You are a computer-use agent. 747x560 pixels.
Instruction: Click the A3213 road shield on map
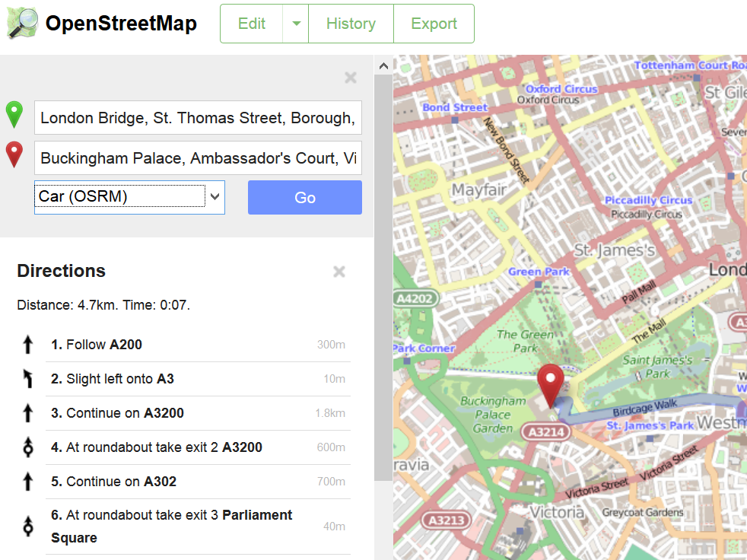[x=446, y=520]
